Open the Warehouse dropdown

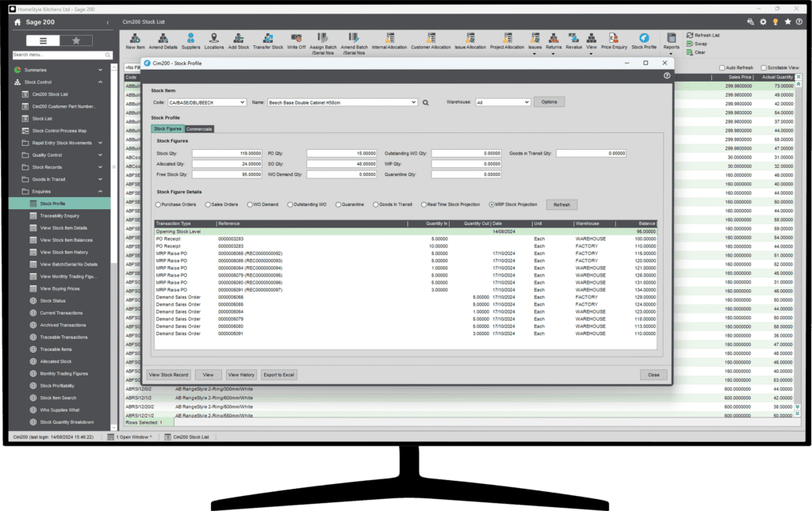tap(527, 102)
